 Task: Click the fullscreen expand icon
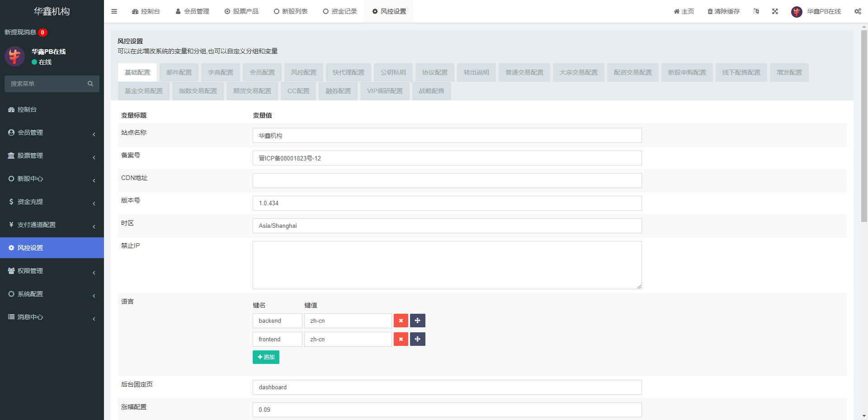(775, 11)
